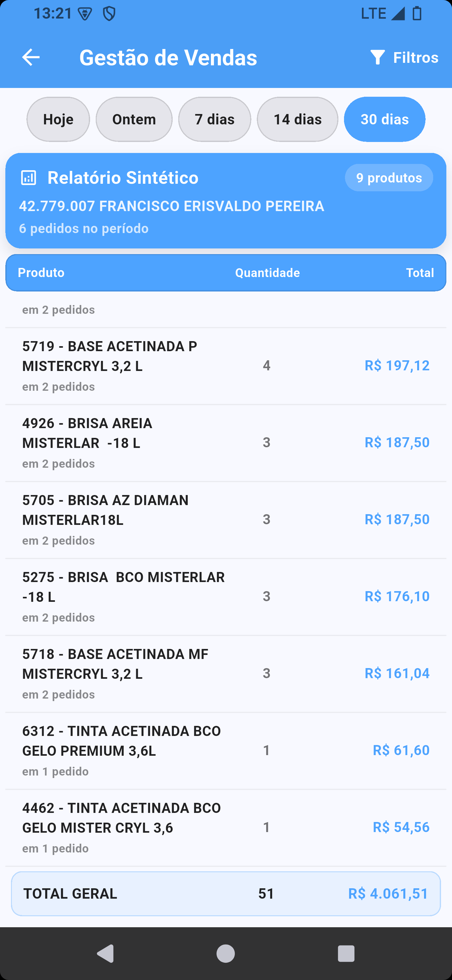Viewport: 452px width, 980px height.
Task: Click the Relatório Sintético chart icon
Action: point(29,178)
